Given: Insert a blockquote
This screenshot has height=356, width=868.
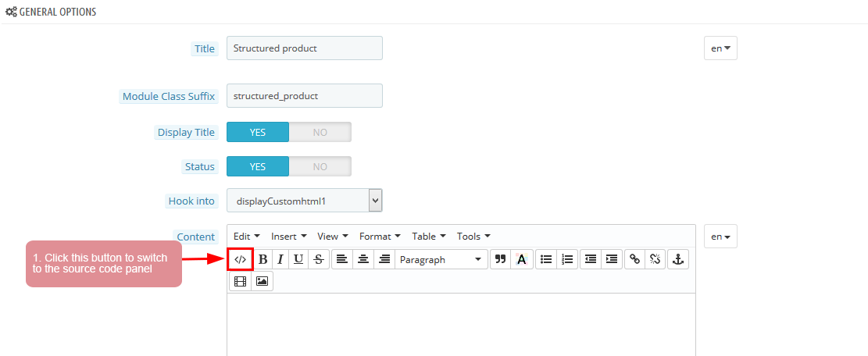Looking at the screenshot, I should [501, 259].
